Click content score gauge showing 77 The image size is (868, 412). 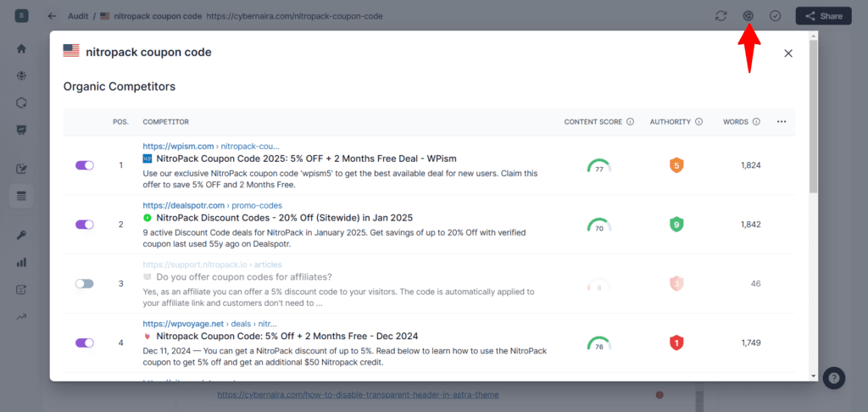(x=599, y=166)
